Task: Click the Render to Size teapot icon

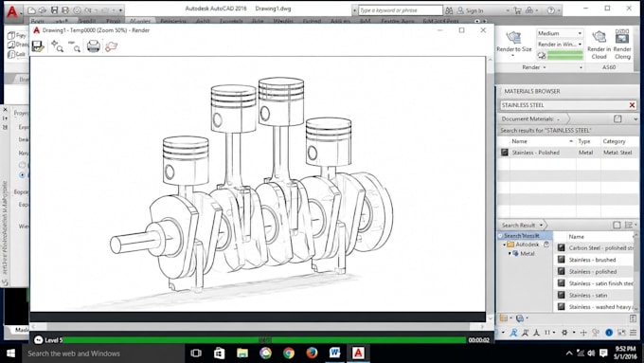Action: click(514, 37)
